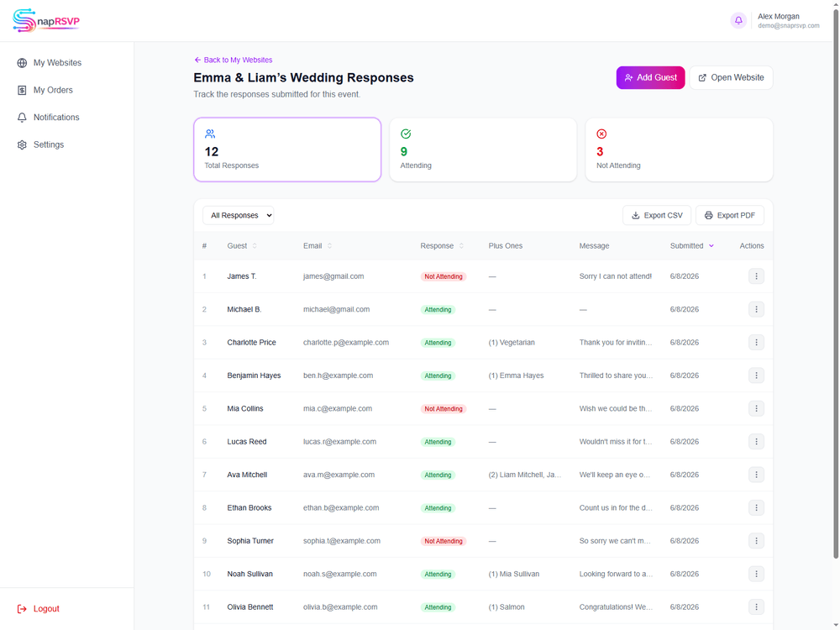Open actions menu for Olivia Bennett
This screenshot has width=840, height=630.
[x=756, y=607]
